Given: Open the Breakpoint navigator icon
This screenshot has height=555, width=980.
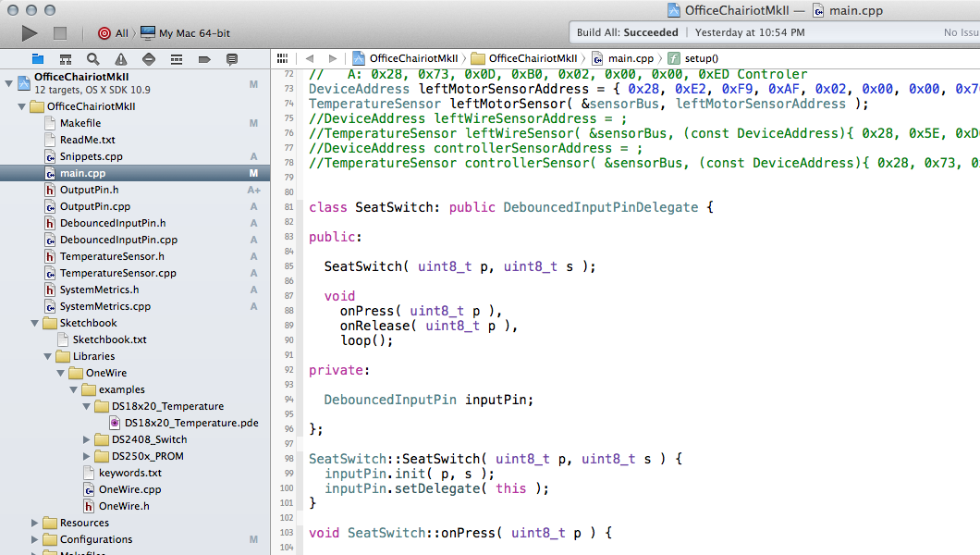Looking at the screenshot, I should click(x=204, y=59).
